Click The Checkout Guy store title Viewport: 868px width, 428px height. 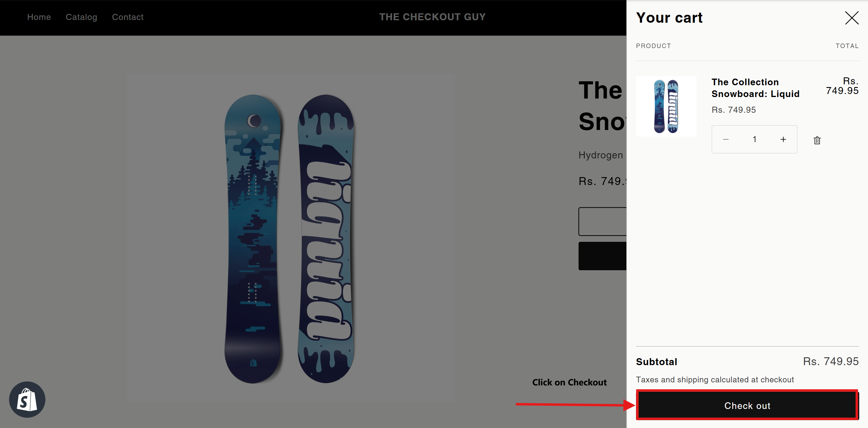(432, 17)
